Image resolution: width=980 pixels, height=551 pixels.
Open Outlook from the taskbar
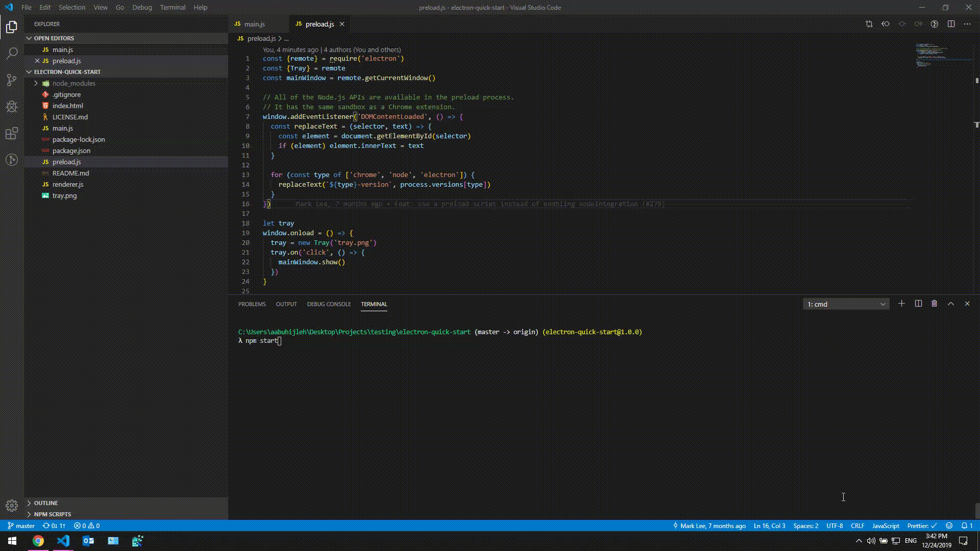pyautogui.click(x=88, y=541)
